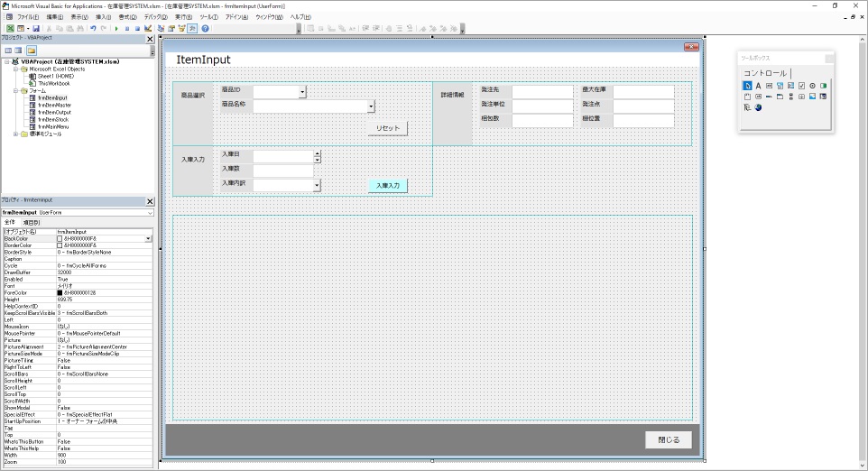Select the ToggleButton control in Toolbox
This screenshot has height=471, width=868.
point(823,86)
